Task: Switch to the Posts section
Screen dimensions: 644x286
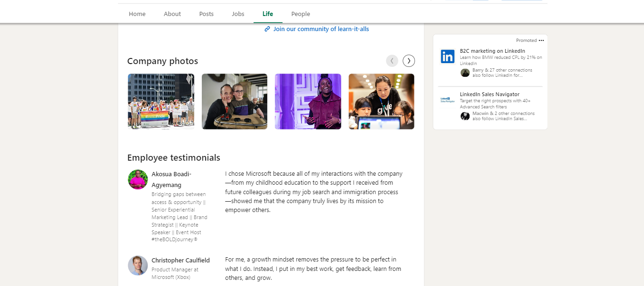Action: (x=206, y=14)
